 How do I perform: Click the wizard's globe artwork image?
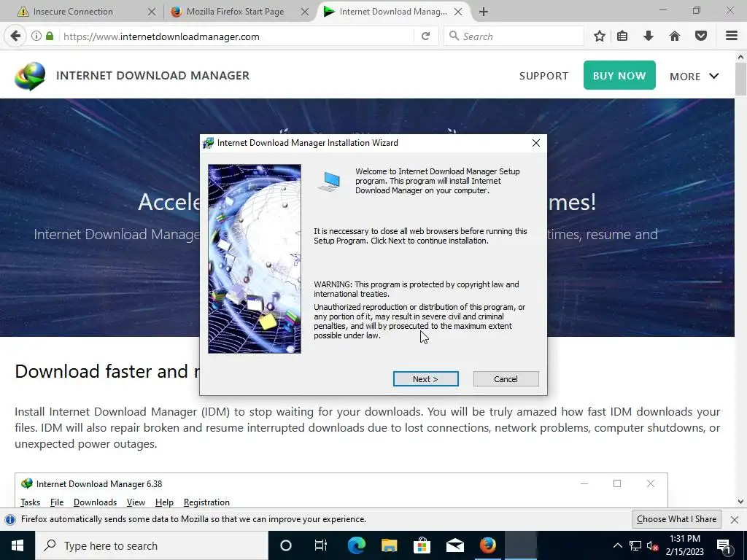[255, 259]
